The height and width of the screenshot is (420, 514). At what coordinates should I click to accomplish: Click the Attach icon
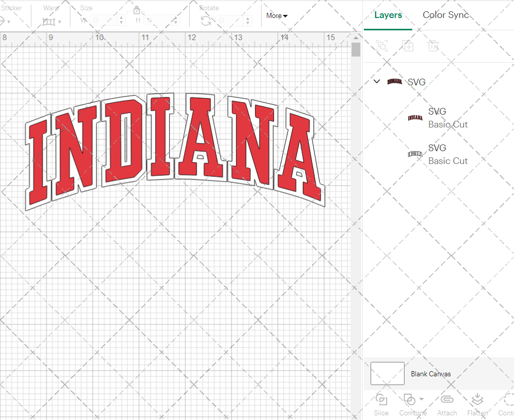click(447, 400)
